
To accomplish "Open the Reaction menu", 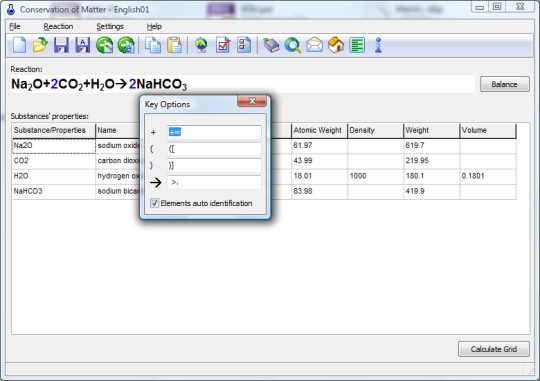I will coord(58,27).
